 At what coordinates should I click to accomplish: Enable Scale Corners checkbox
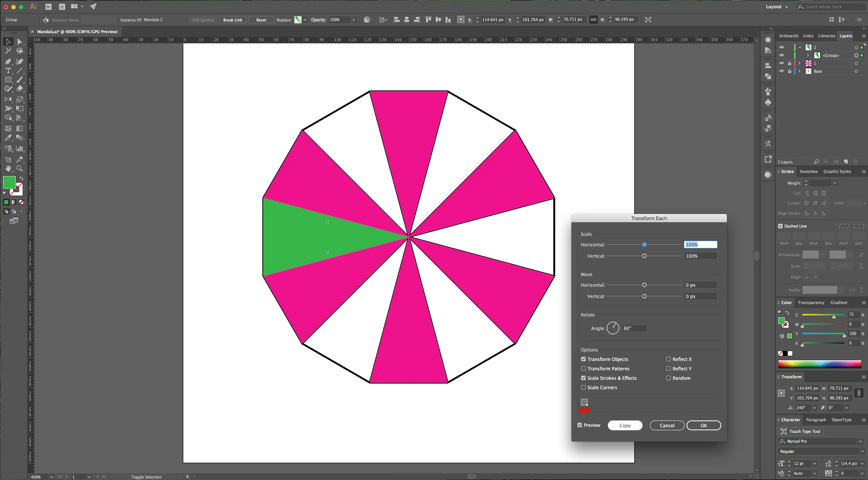[583, 387]
